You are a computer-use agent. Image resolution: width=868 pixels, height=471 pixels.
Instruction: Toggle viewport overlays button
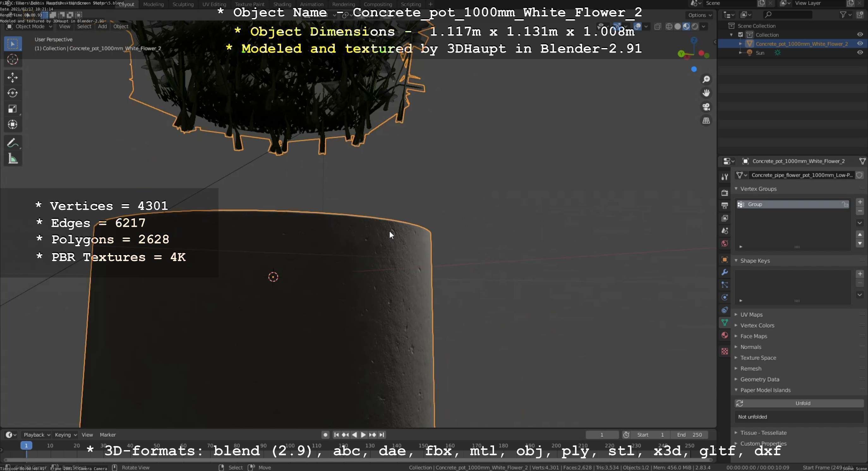tap(637, 27)
